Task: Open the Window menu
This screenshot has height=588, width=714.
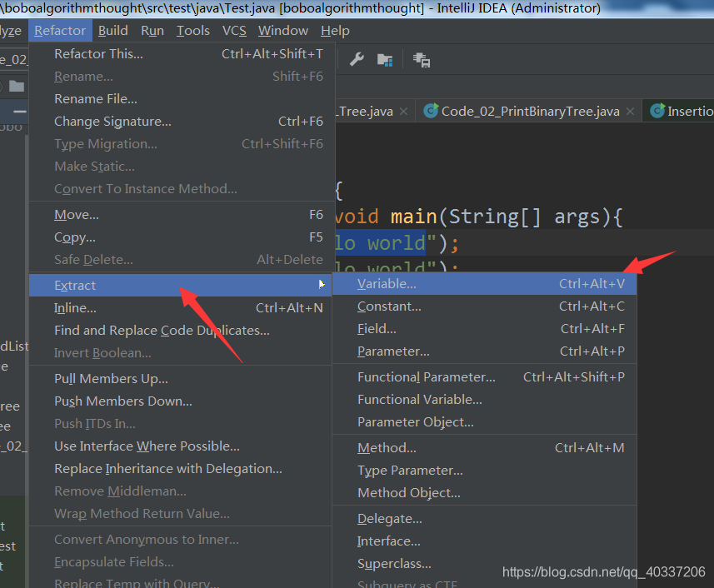Action: [x=283, y=31]
